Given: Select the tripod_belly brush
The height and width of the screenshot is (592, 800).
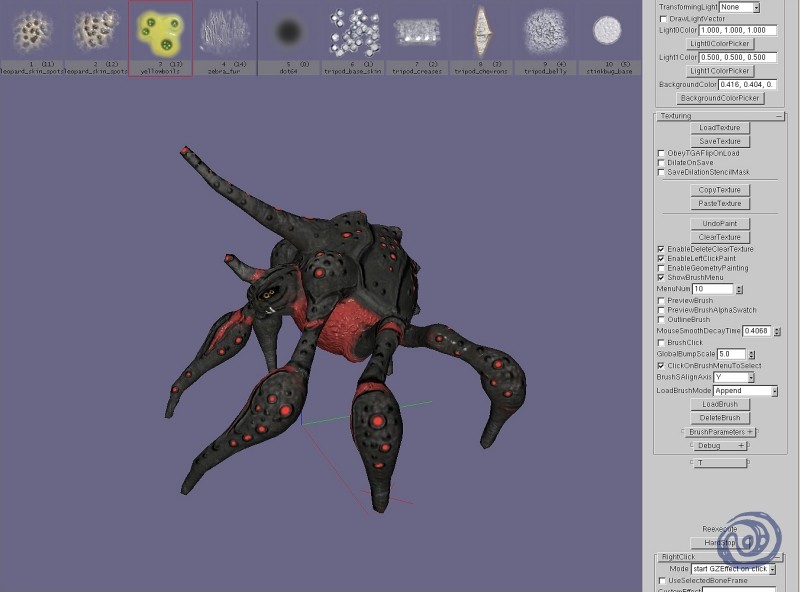Looking at the screenshot, I should (x=545, y=38).
